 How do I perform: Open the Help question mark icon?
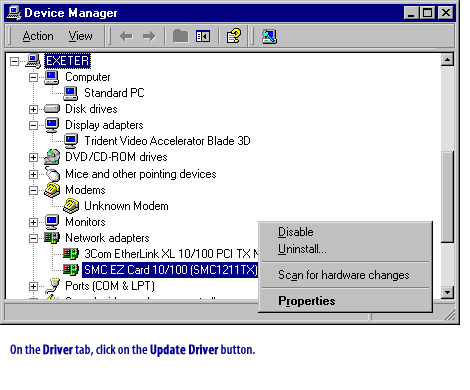click(234, 36)
